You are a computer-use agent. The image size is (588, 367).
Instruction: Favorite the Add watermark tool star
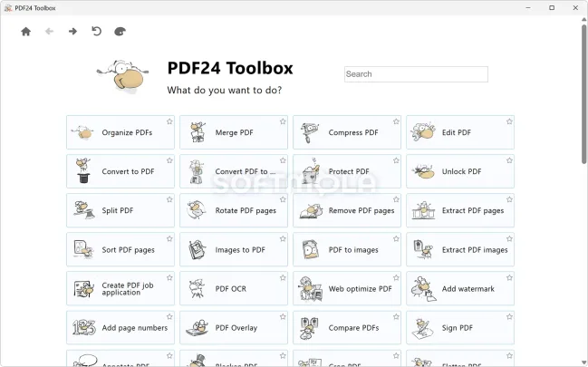[x=509, y=277]
